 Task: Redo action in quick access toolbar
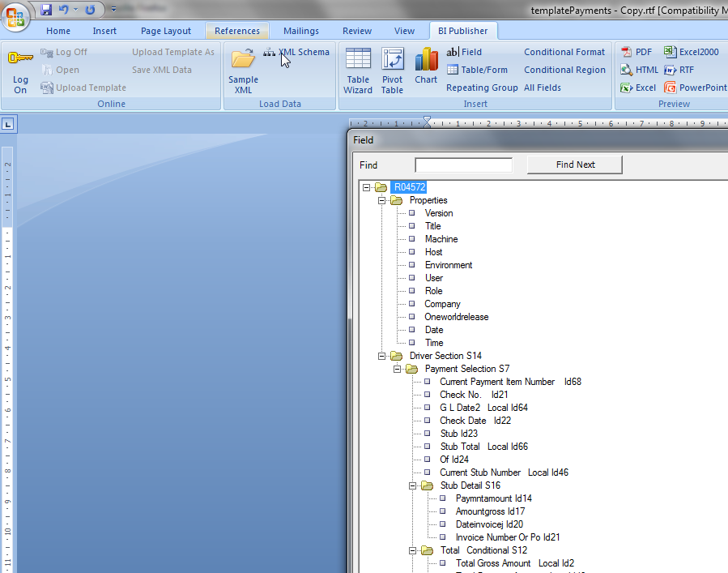[90, 9]
